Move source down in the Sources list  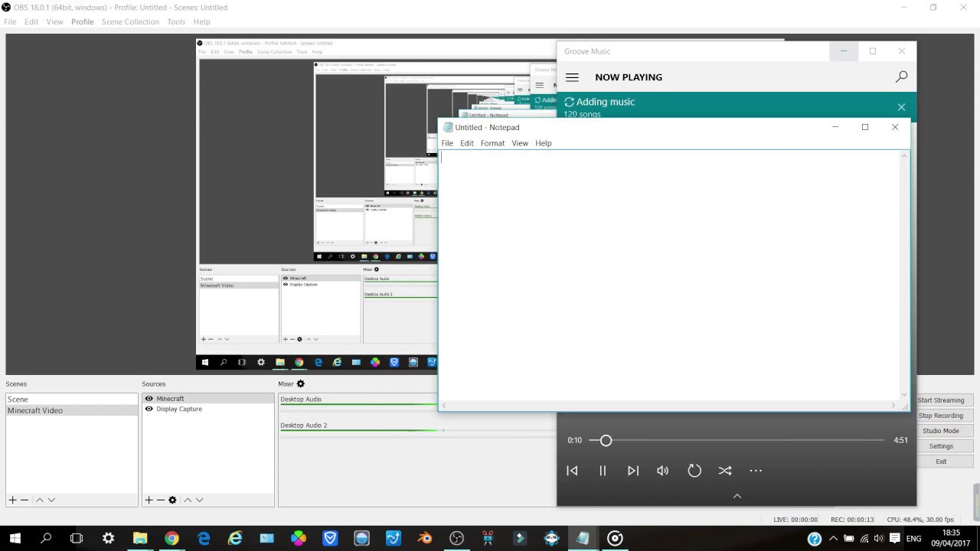coord(199,500)
